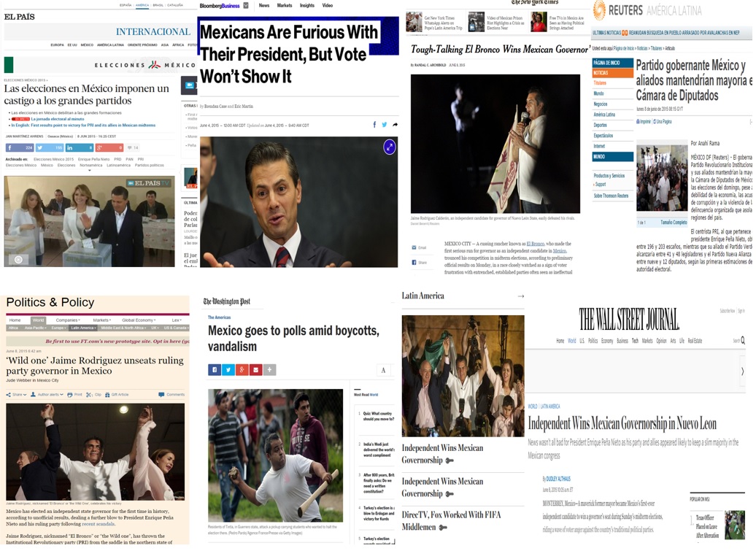Click Washington Post more-sharing plus button
Image resolution: width=756 pixels, height=551 pixels.
(x=269, y=370)
